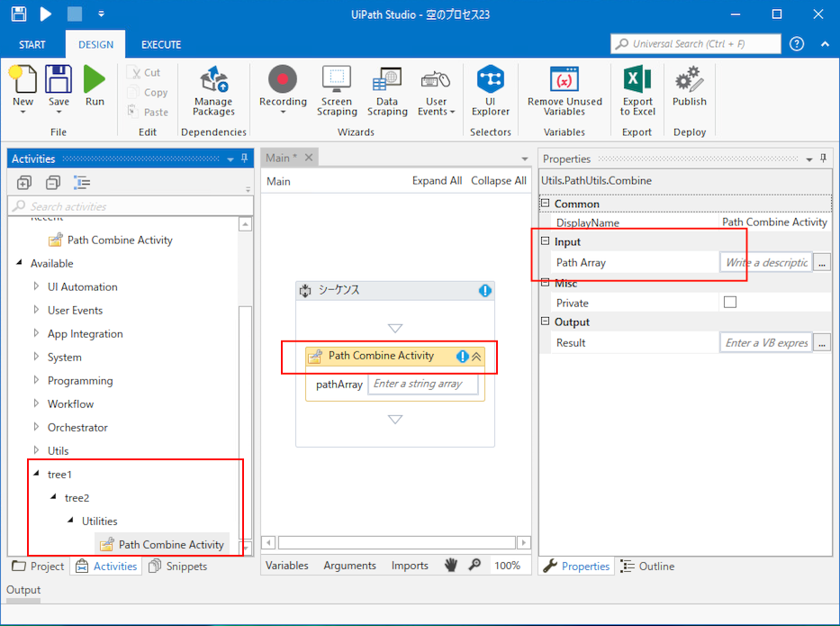The image size is (840, 626).
Task: Select Path Combine Activity under Utilities
Action: [162, 545]
